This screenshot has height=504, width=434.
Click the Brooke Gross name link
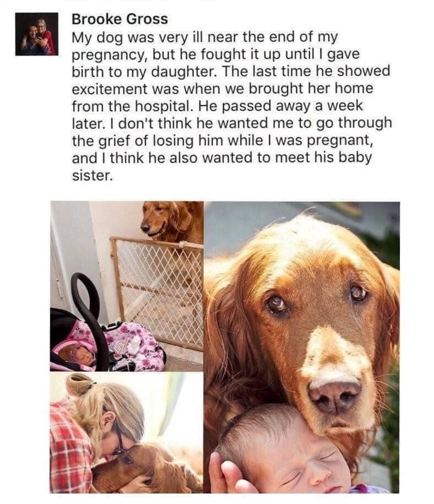coord(120,19)
